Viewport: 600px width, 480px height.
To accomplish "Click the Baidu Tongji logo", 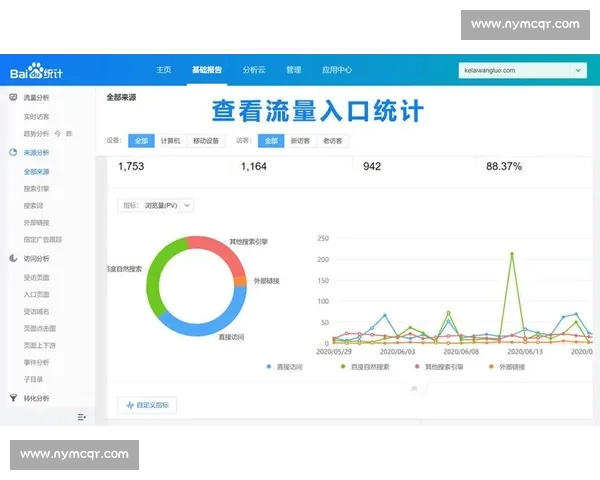I will tap(36, 71).
